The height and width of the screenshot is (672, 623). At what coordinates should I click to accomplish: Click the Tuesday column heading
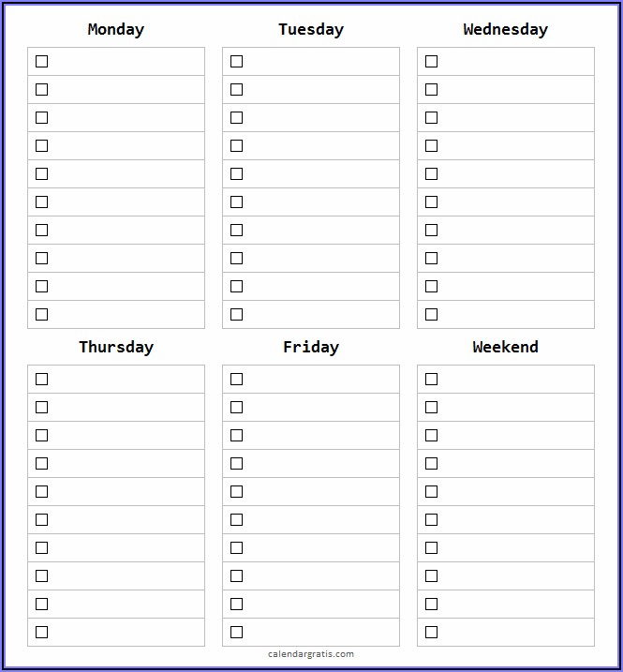(x=311, y=29)
